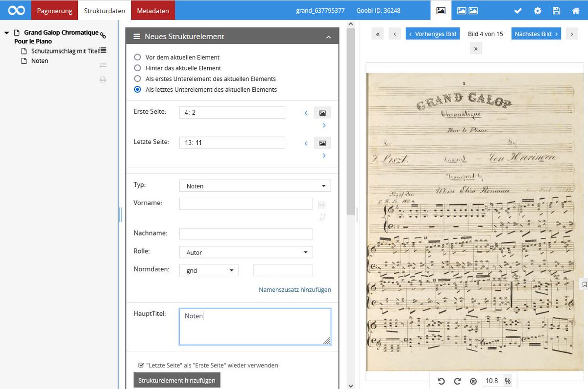
Task: Click the form panel vertical scrollbar
Action: (x=350, y=122)
